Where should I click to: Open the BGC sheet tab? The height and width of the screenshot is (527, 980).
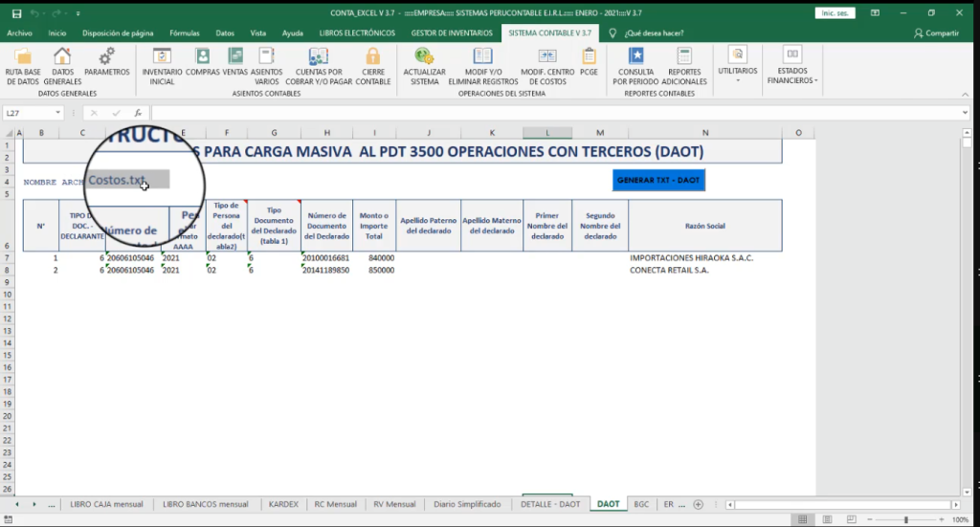(x=641, y=504)
